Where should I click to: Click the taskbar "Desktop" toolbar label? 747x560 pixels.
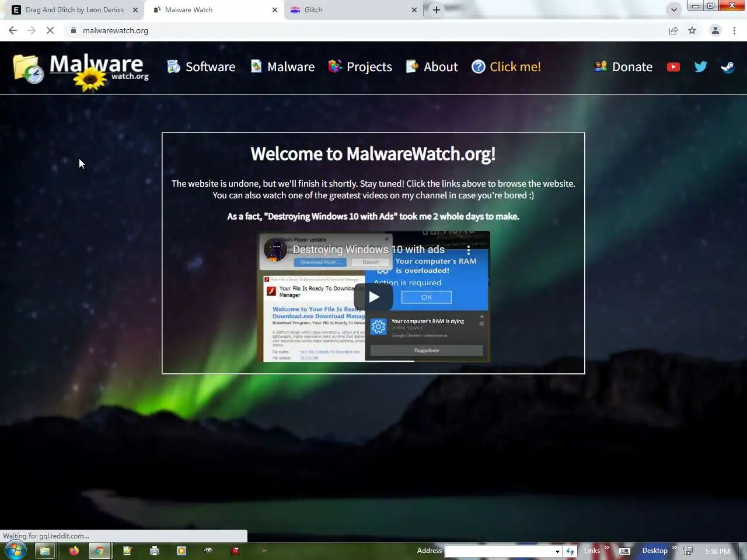point(655,551)
